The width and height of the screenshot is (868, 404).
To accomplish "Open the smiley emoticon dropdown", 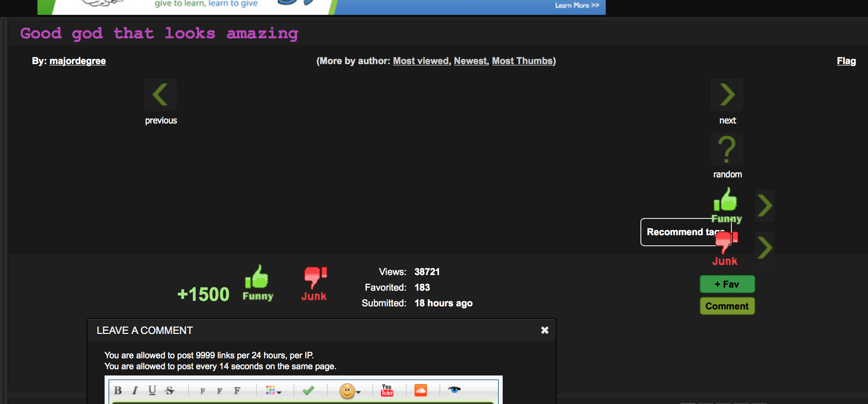I will pyautogui.click(x=350, y=391).
